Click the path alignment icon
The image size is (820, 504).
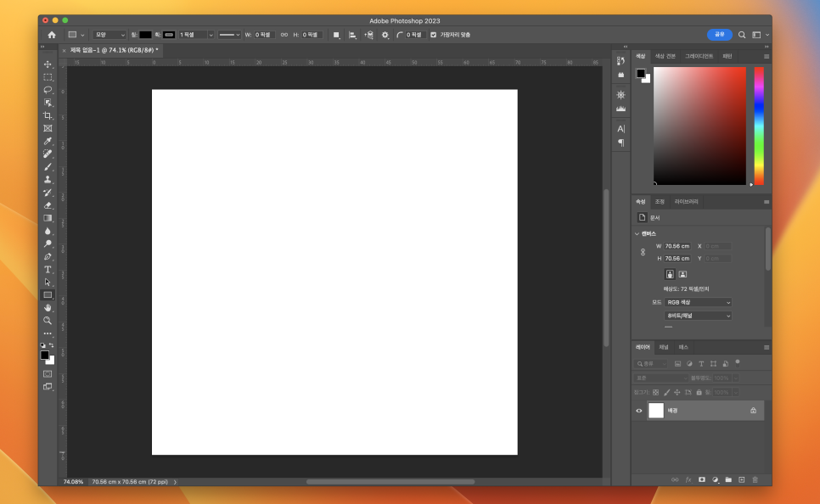click(x=352, y=35)
